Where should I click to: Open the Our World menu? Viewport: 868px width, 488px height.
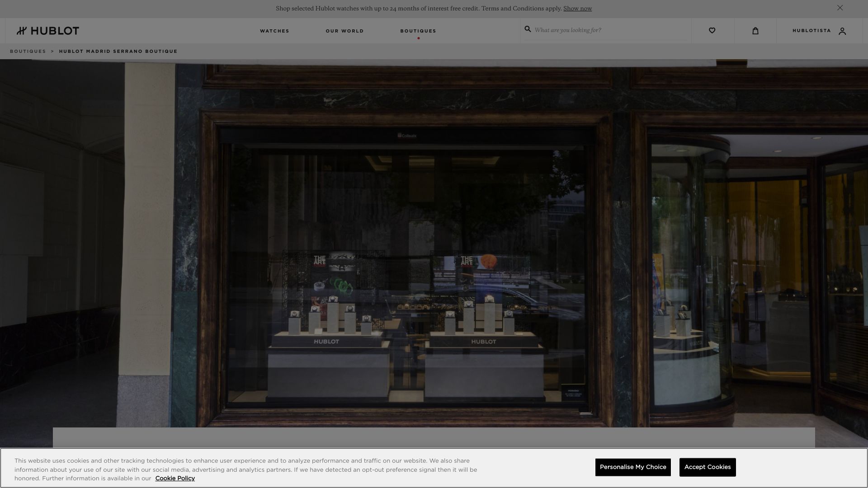point(344,31)
